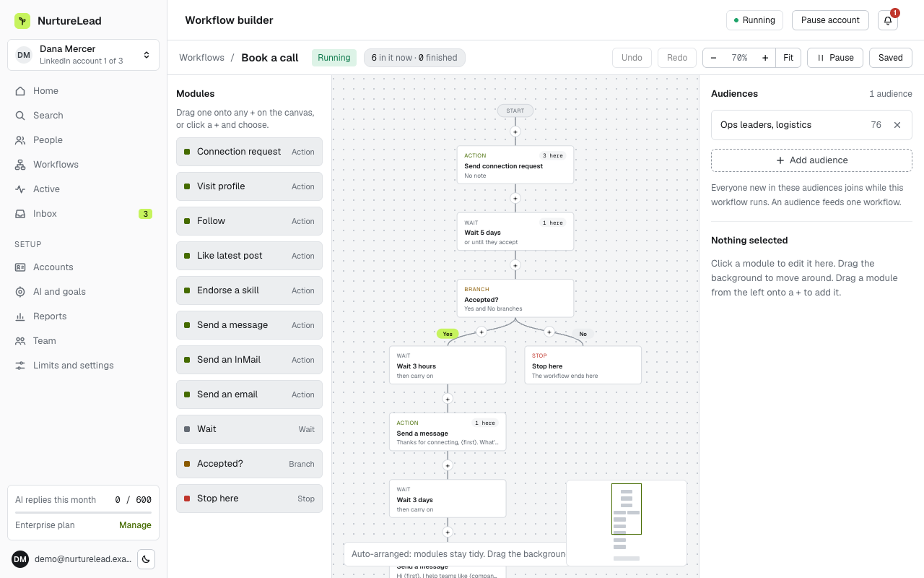Screen dimensions: 924x578
Task: Pick the Send an InMail module
Action: point(249,360)
